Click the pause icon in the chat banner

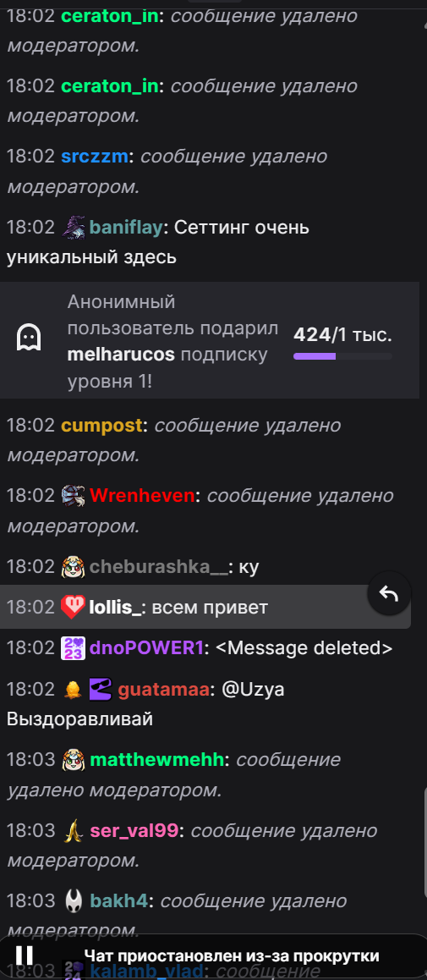point(25,955)
